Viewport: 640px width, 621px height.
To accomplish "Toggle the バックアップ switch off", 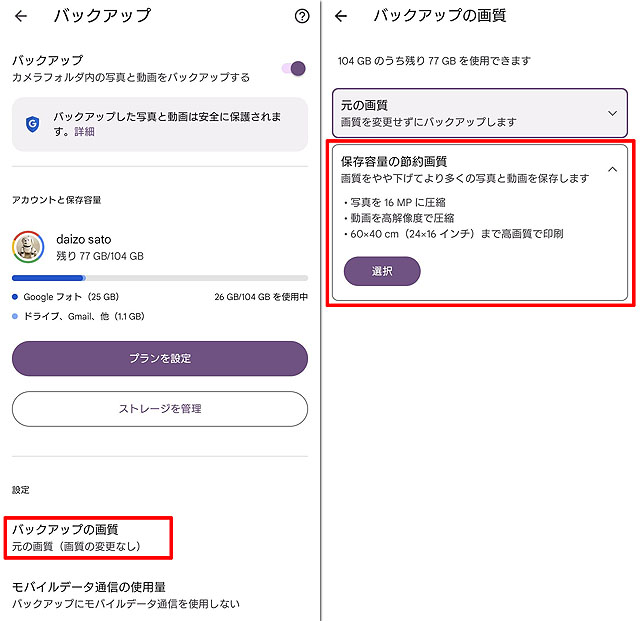I will [294, 69].
